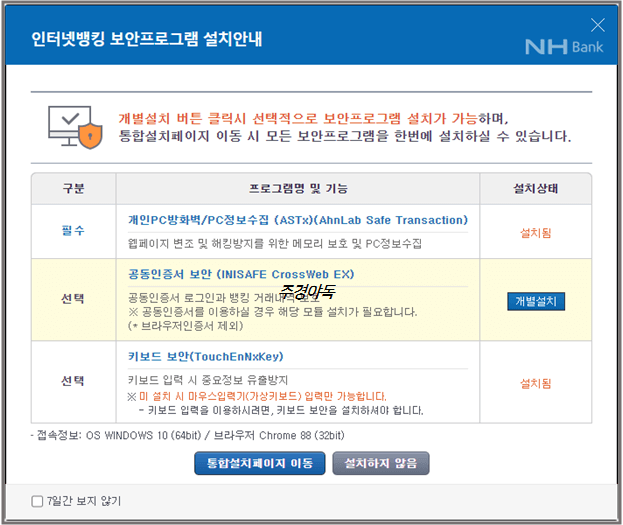Image resolution: width=623 pixels, height=525 pixels.
Task: Click the 접속정보 OS WINDOWS 10 line
Action: point(187,436)
